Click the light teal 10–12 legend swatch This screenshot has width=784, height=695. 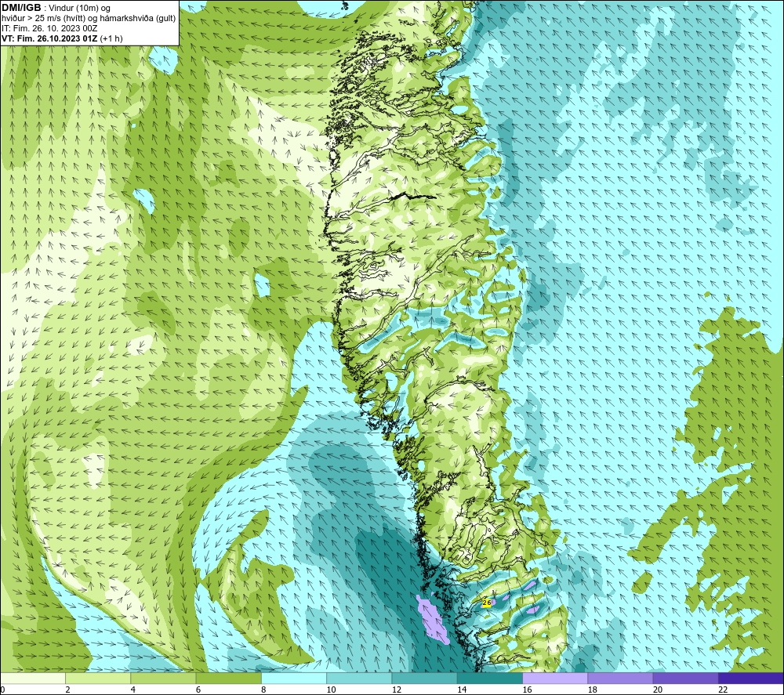pyautogui.click(x=359, y=678)
